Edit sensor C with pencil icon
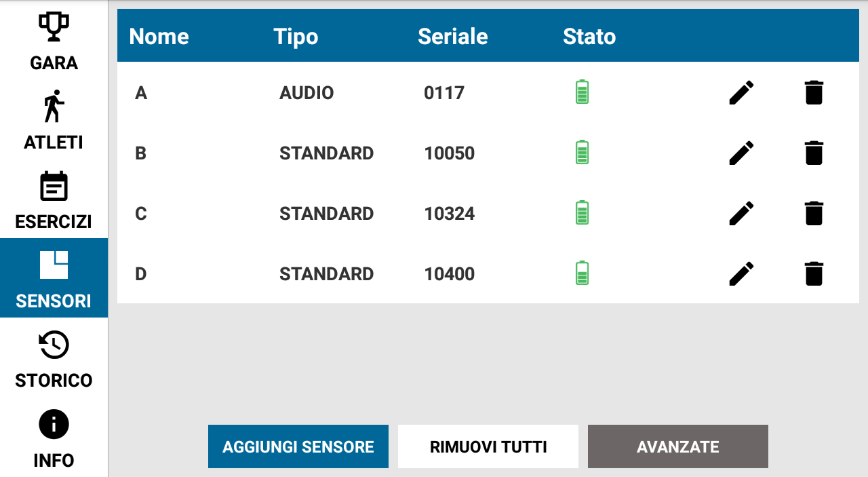Viewport: 868px width, 477px height. (x=741, y=213)
